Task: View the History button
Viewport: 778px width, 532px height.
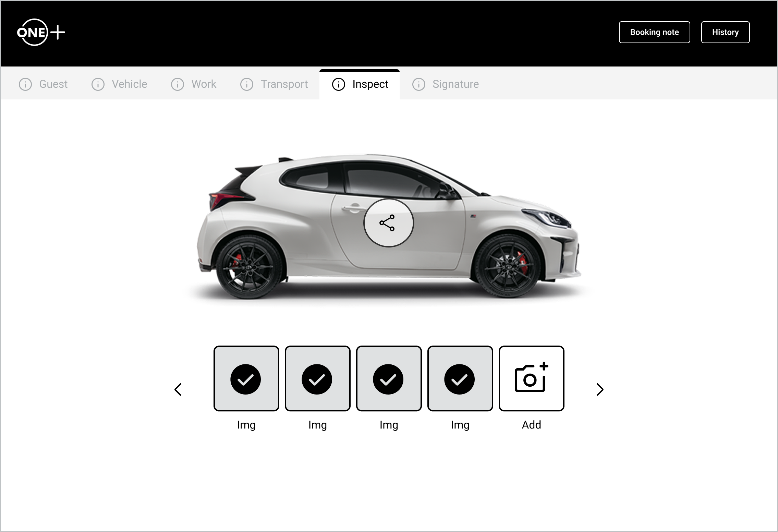Action: coord(725,32)
